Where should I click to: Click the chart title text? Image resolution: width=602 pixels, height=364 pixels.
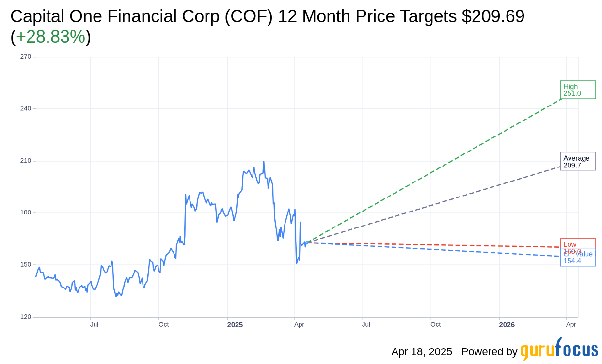pos(267,17)
